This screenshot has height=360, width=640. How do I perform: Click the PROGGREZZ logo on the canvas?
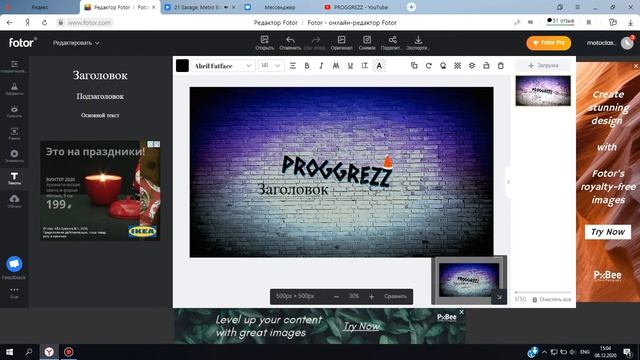pos(337,170)
